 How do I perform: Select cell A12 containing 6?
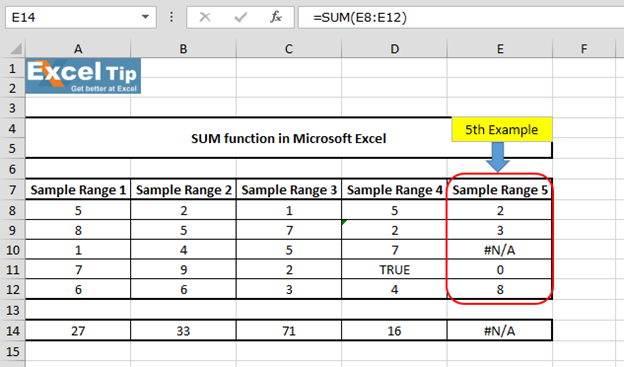pyautogui.click(x=78, y=289)
